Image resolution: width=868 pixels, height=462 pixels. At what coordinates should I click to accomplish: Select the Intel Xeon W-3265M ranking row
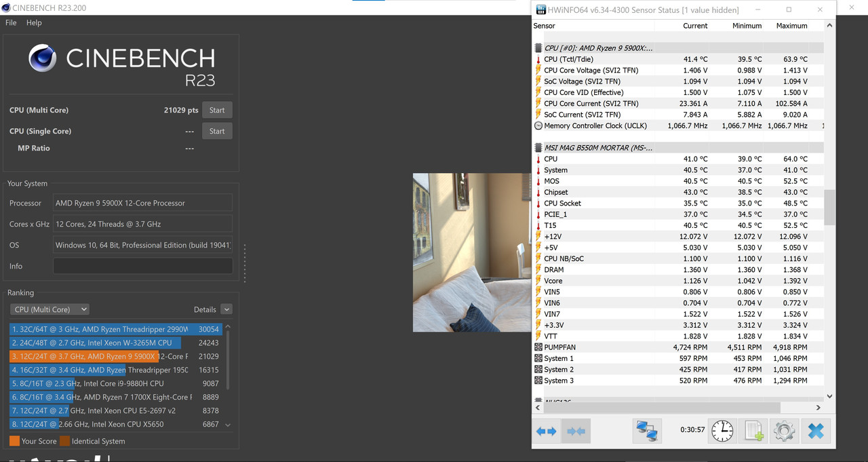pos(115,343)
